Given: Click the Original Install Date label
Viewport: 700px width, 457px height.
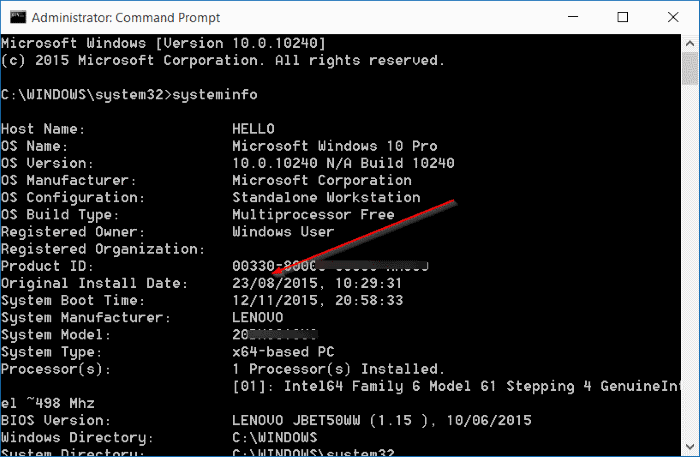Looking at the screenshot, I should coord(94,283).
